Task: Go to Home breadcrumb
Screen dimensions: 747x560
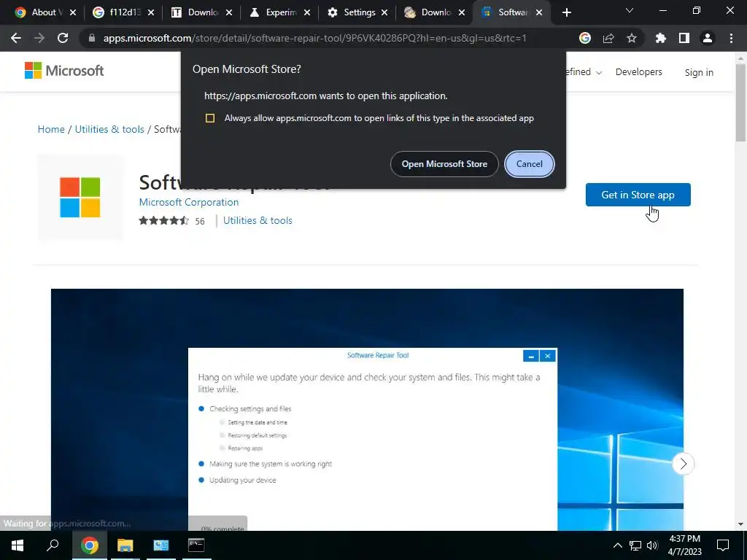Action: (x=51, y=129)
